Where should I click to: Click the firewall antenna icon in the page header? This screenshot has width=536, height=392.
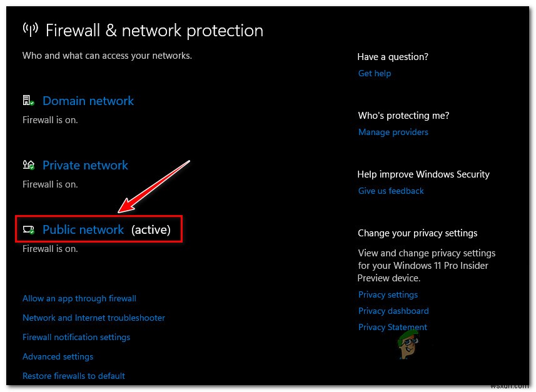30,28
